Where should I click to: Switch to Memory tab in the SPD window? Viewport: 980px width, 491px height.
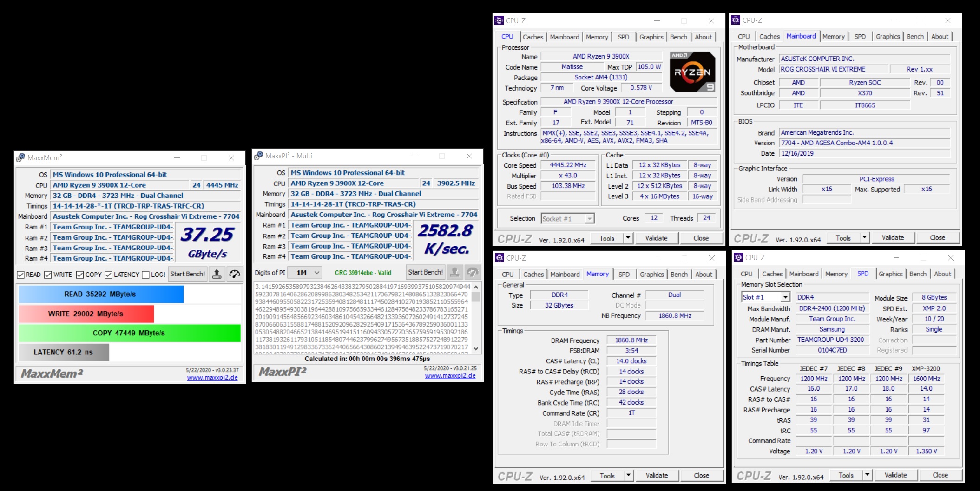coord(836,274)
